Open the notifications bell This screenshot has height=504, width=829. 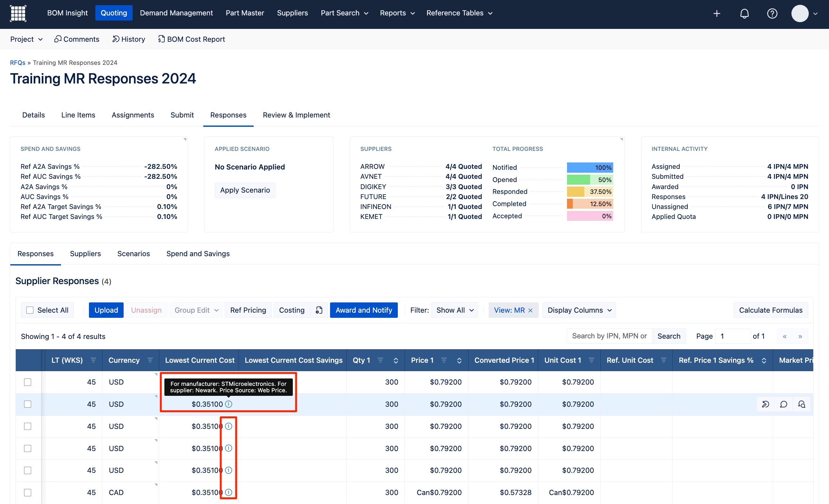[744, 13]
